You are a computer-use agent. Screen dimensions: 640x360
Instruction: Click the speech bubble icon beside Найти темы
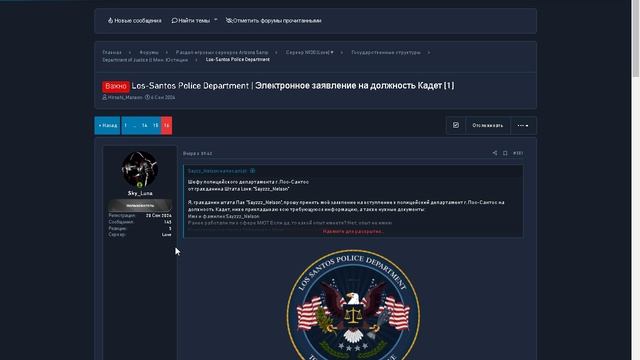(x=174, y=20)
